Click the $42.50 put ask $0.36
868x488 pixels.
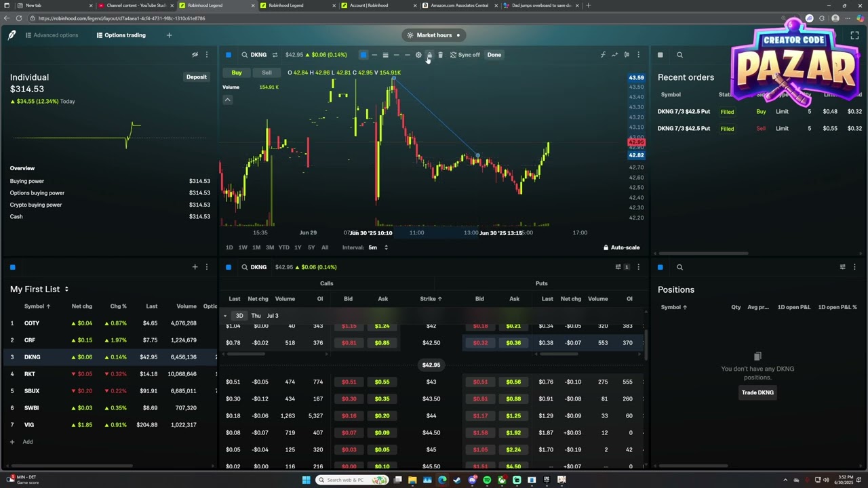click(513, 343)
